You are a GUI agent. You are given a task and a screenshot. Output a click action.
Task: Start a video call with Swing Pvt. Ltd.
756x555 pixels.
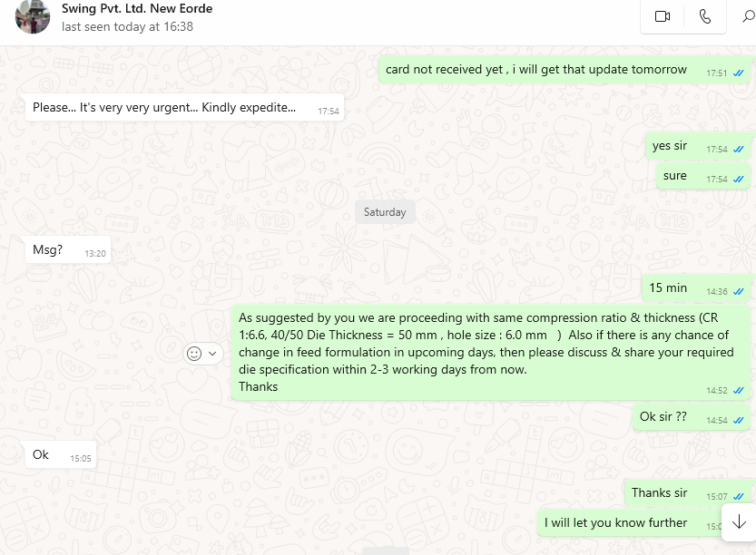pyautogui.click(x=662, y=16)
